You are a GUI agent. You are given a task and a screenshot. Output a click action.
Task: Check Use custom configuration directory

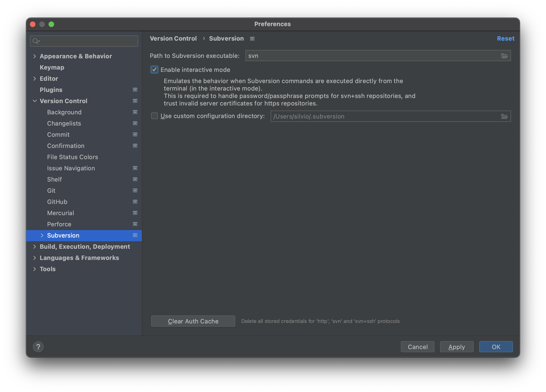154,116
